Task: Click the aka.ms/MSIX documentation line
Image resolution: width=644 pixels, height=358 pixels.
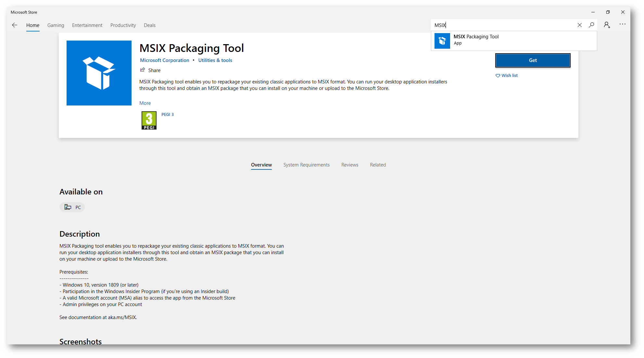Action: point(98,317)
